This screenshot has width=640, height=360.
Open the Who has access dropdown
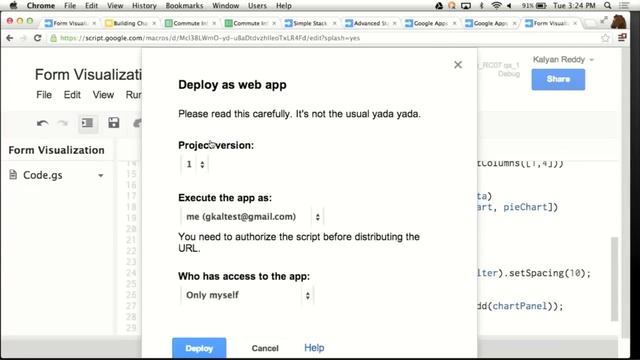pyautogui.click(x=247, y=295)
